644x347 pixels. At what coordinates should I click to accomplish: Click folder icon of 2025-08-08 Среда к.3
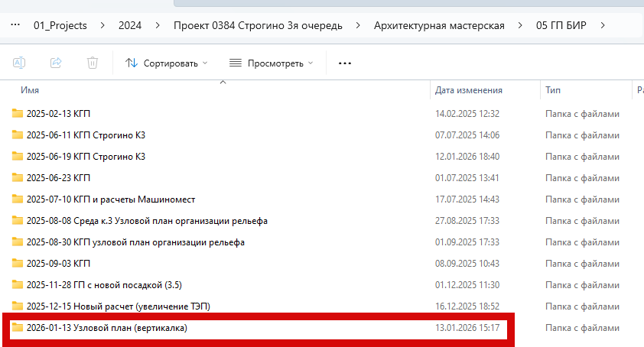click(x=18, y=220)
